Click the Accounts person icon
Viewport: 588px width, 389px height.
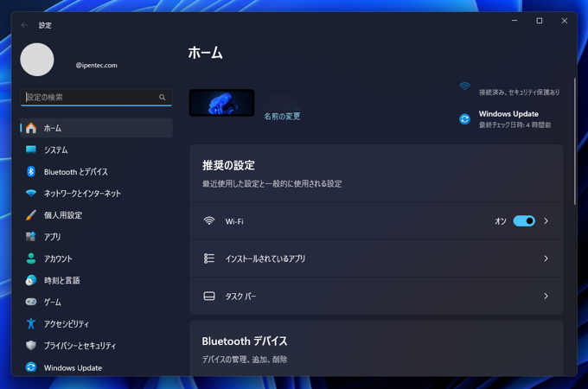31,258
